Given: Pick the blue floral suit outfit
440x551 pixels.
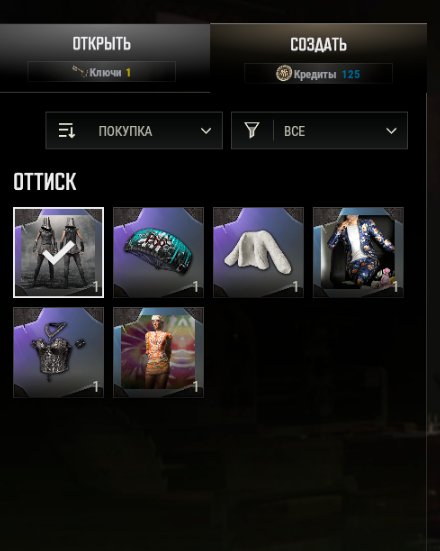Looking at the screenshot, I should 358,252.
